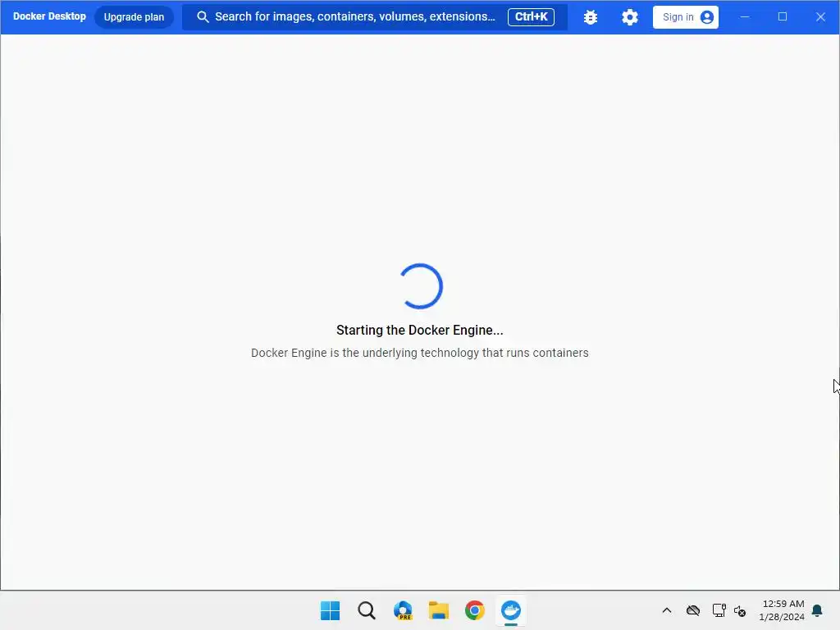Open network status tray icon
The height and width of the screenshot is (630, 840).
click(719, 610)
